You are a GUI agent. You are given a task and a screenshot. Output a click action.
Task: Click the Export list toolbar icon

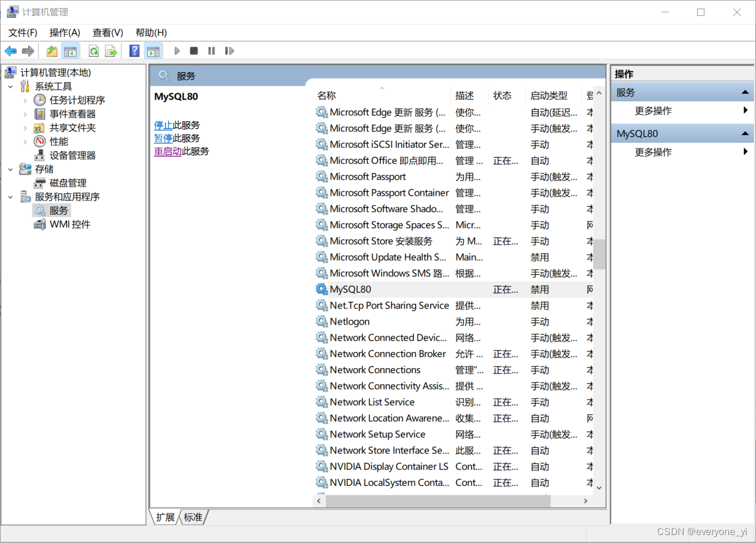[x=111, y=51]
